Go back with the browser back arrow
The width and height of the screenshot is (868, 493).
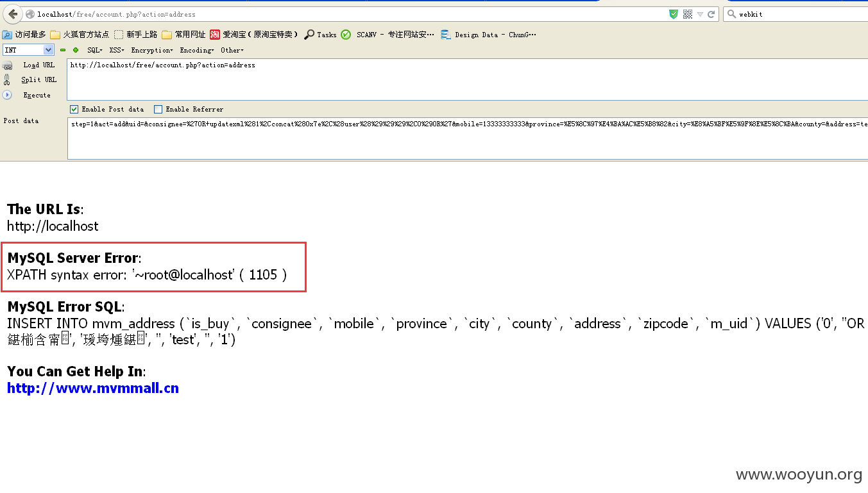13,14
